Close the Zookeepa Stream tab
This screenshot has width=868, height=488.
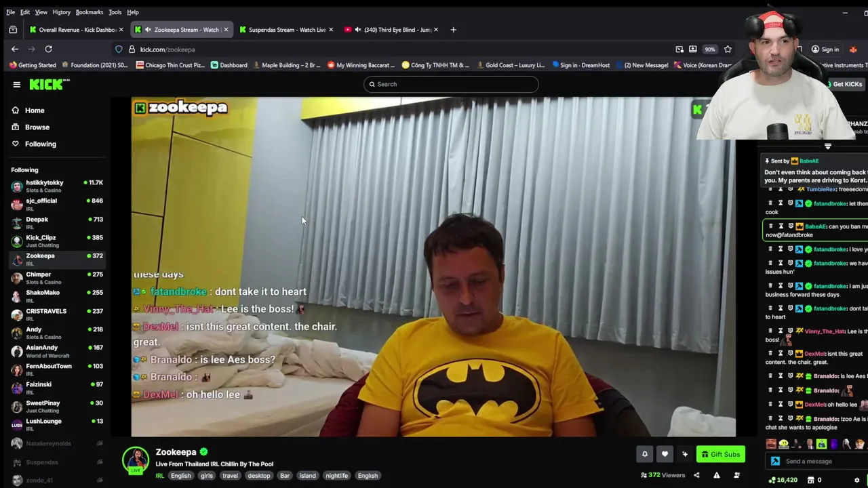(x=226, y=30)
